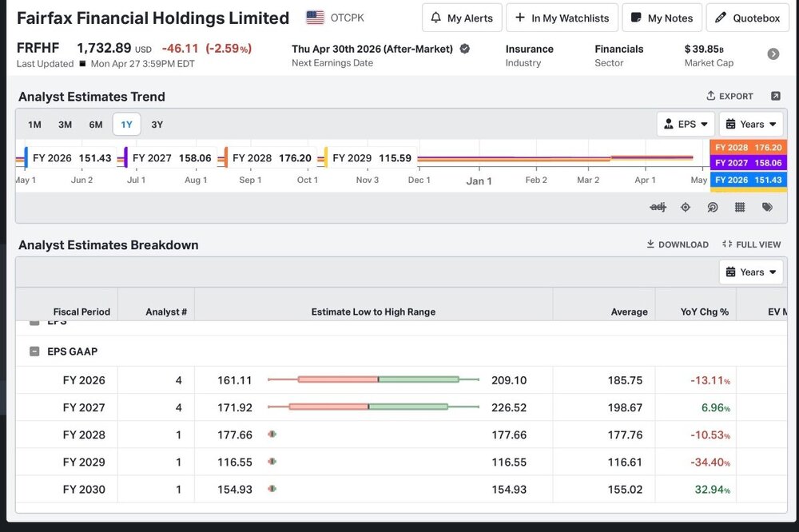Screen dimensions: 799x532
Task: Add to In My Watchlists
Action: (562, 18)
